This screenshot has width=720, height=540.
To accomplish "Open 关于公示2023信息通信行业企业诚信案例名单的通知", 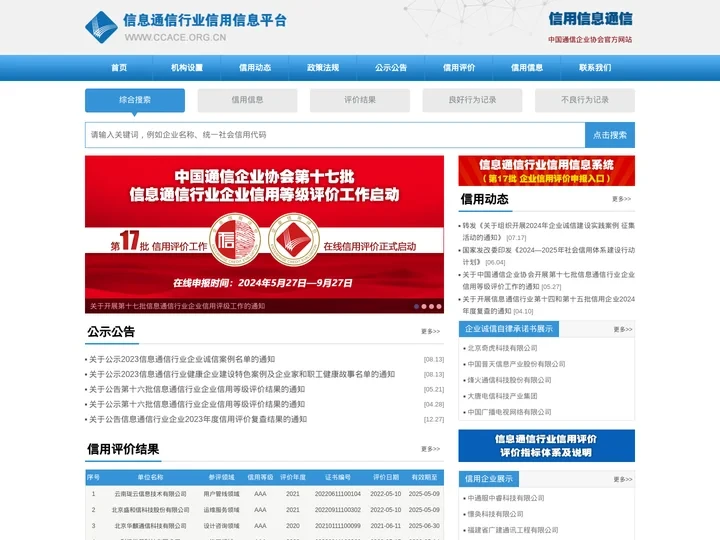I will click(x=182, y=359).
